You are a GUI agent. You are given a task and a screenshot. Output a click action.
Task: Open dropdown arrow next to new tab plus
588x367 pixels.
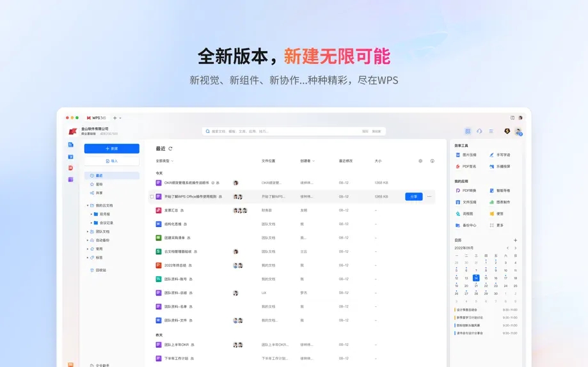click(x=120, y=118)
